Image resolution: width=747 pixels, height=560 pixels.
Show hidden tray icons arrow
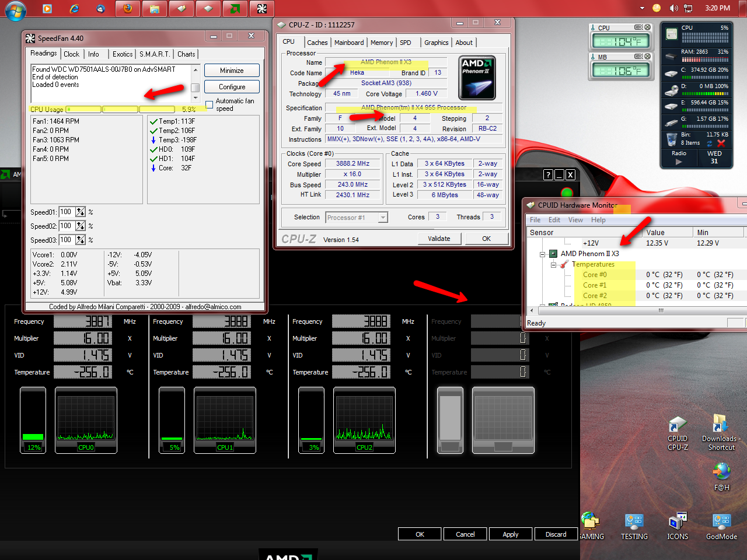click(643, 8)
